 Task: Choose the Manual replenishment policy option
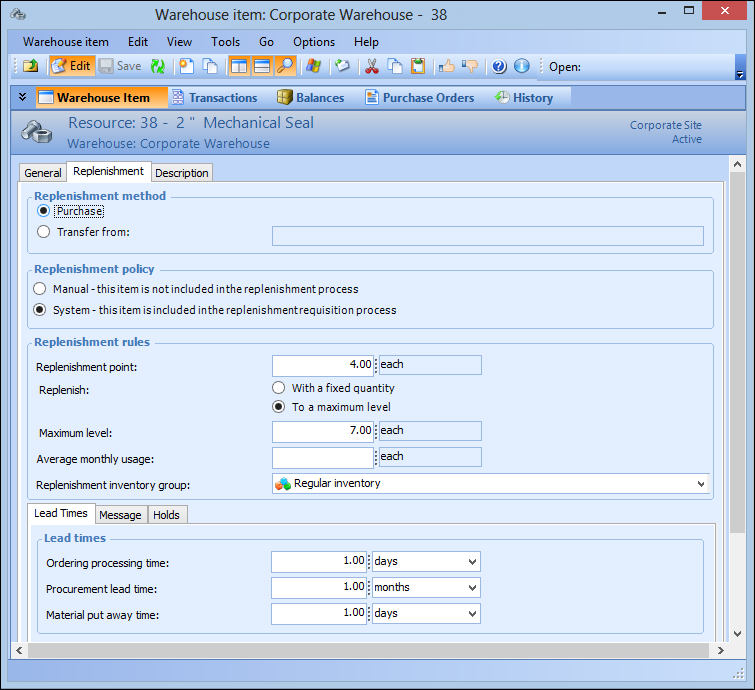tap(41, 289)
